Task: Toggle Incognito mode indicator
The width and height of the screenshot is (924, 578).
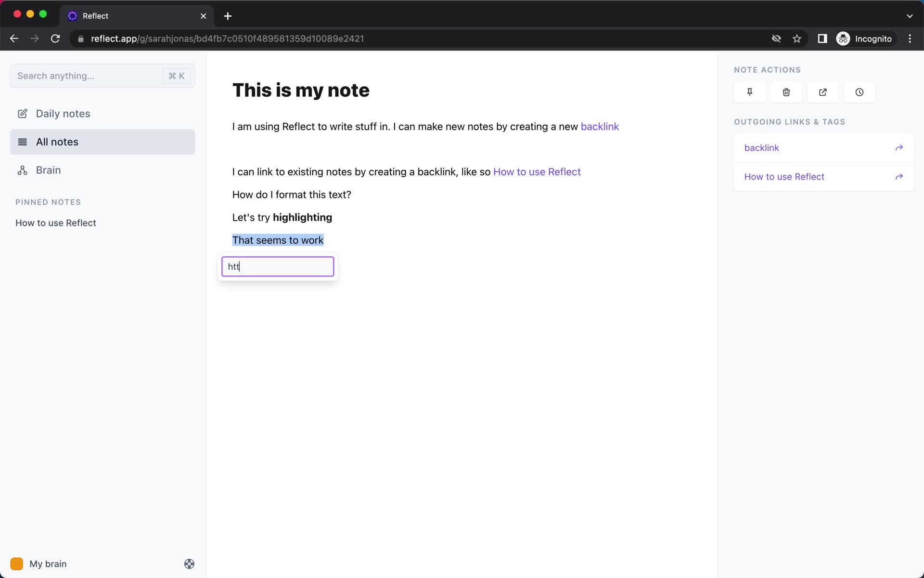Action: (865, 38)
